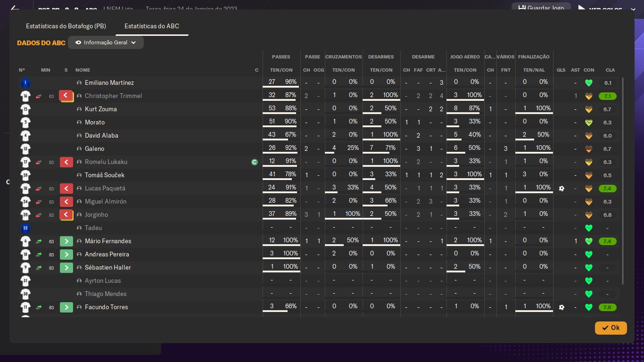Click the PASSES TEN/CON column header
Screen dimensions: 644x362
click(281, 70)
